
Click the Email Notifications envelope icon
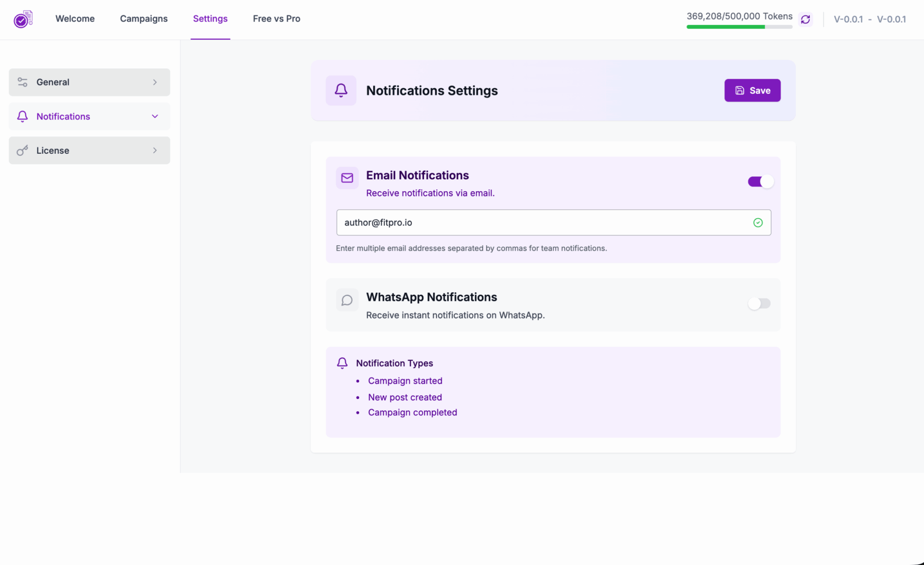click(x=347, y=178)
